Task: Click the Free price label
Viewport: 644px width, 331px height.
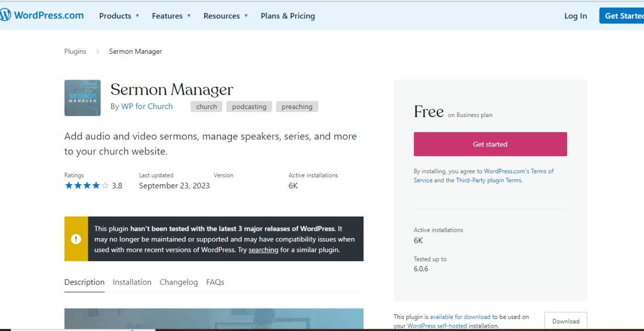Action: coord(429,112)
